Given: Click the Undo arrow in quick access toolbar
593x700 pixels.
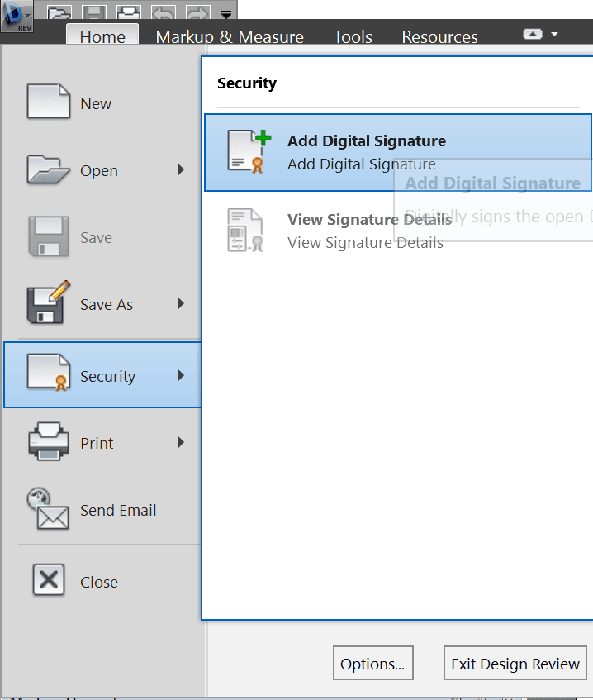Looking at the screenshot, I should [x=164, y=14].
